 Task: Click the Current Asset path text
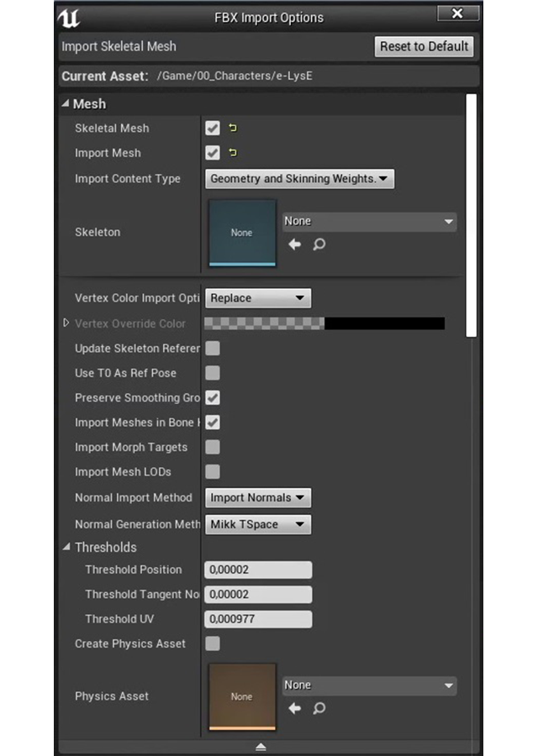(235, 76)
